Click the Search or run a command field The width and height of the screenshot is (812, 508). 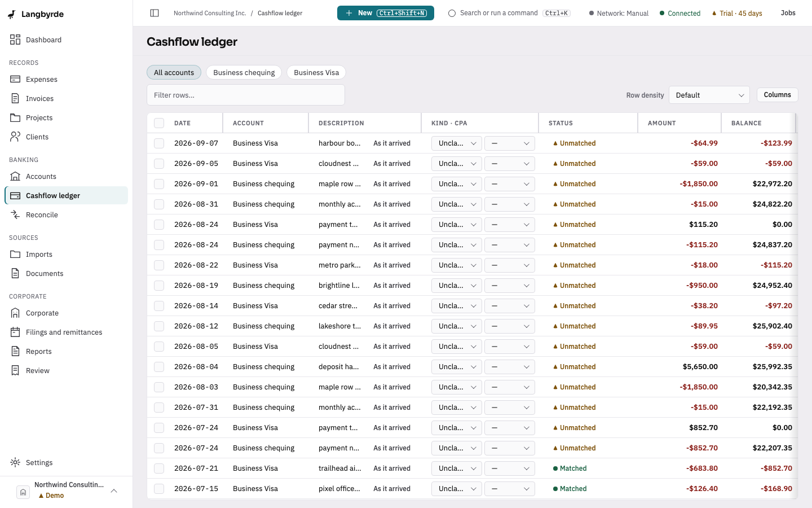[509, 13]
